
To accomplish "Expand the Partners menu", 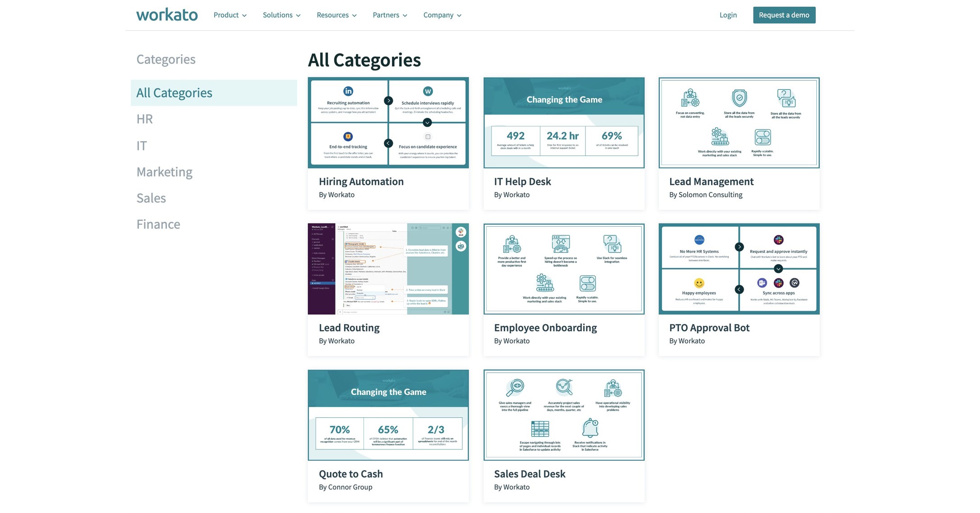I will click(389, 15).
